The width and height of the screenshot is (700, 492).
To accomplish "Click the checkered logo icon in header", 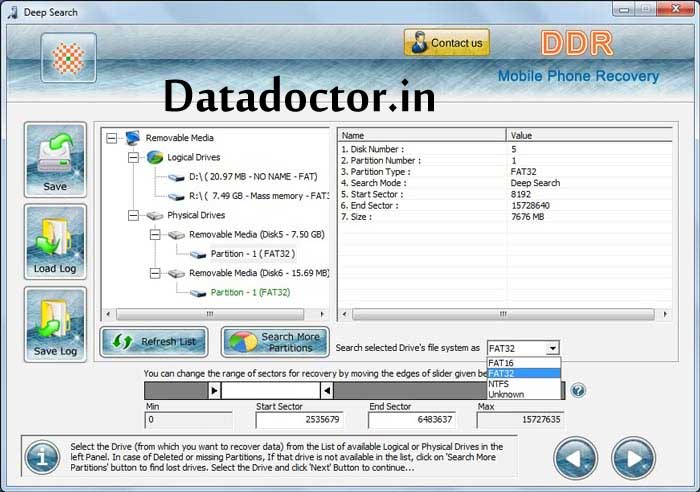I will point(68,58).
